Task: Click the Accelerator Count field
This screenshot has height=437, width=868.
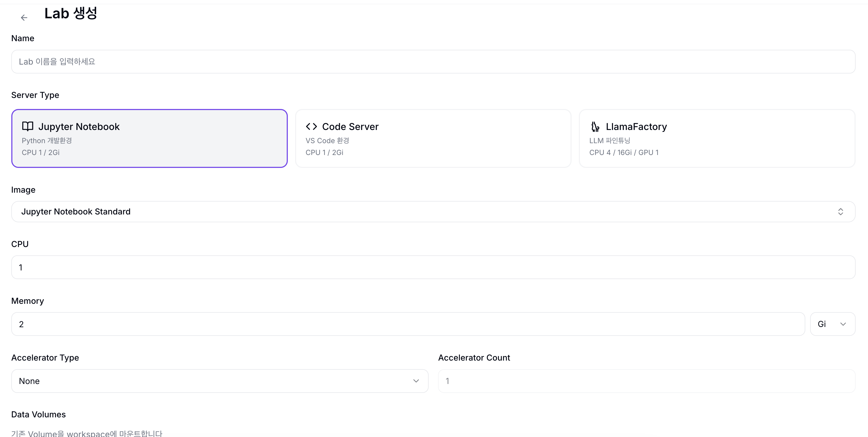Action: 647,381
